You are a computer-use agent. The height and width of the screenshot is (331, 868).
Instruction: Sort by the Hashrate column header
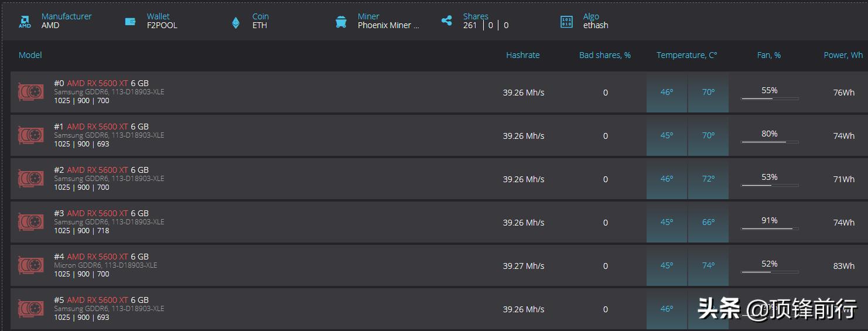522,55
